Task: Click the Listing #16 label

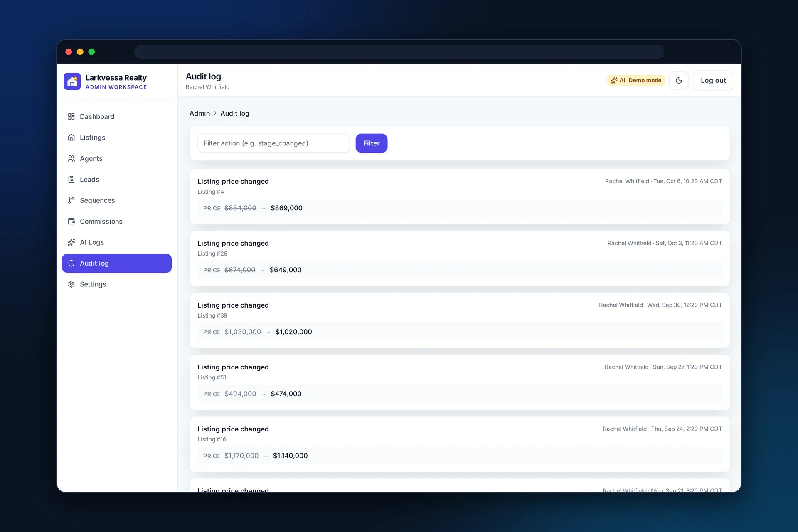Action: pos(212,440)
